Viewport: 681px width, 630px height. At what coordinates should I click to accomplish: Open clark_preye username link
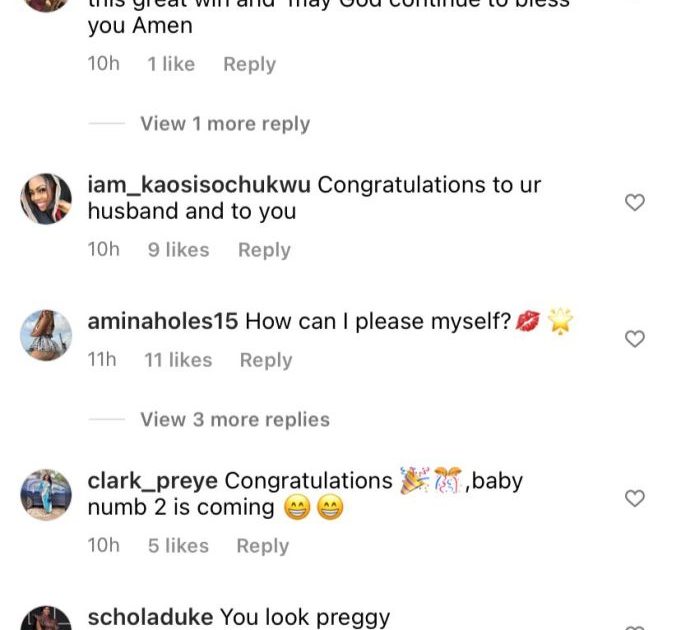click(x=152, y=481)
